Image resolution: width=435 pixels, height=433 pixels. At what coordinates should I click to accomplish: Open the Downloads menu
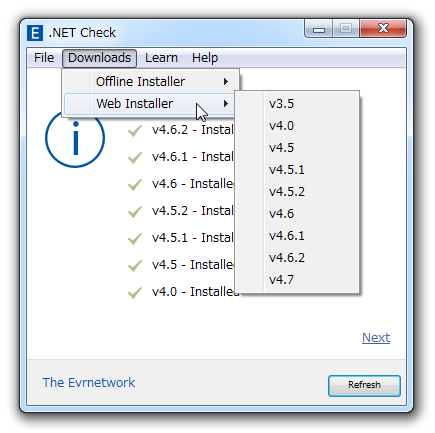[99, 58]
